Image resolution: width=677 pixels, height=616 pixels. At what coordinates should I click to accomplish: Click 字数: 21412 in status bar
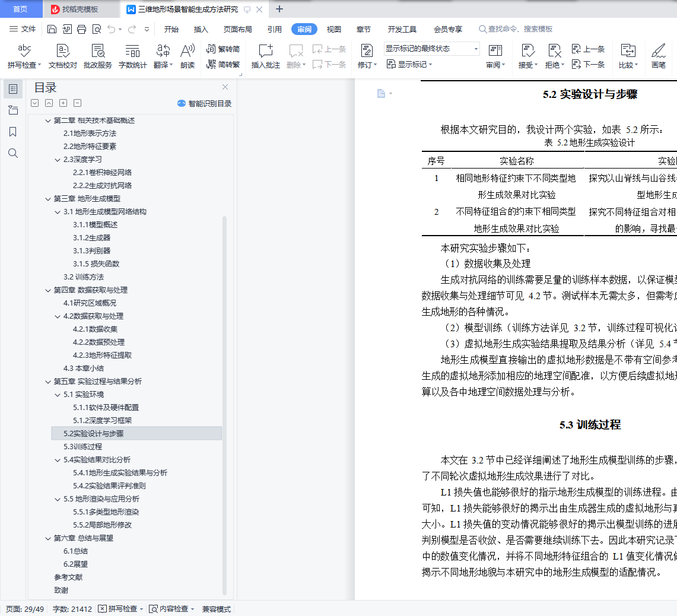click(x=72, y=609)
